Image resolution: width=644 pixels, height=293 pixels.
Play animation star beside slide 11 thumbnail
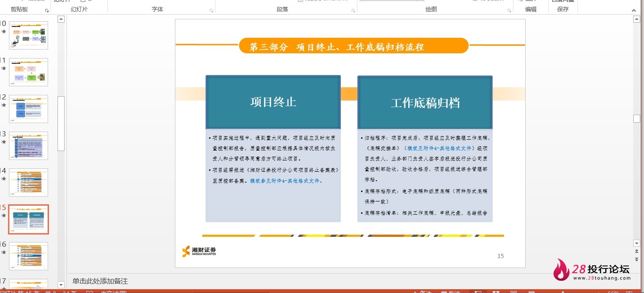(x=4, y=68)
